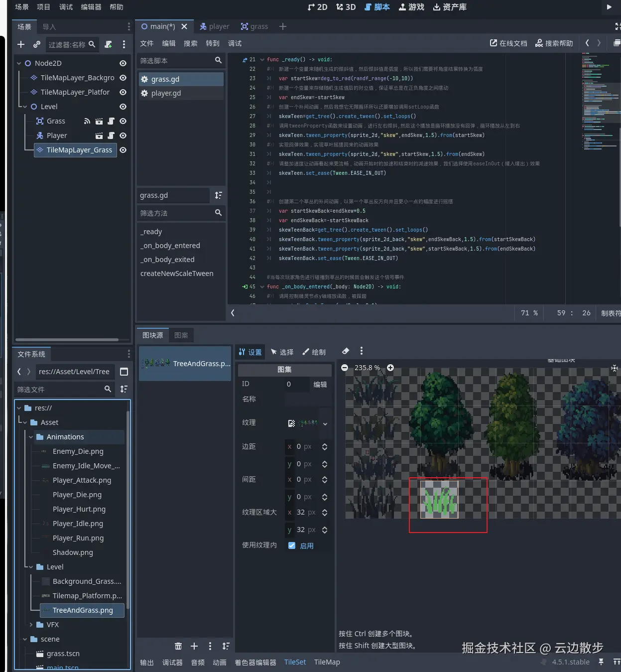The height and width of the screenshot is (672, 621).
Task: Collapse the Animations folder
Action: [31, 437]
